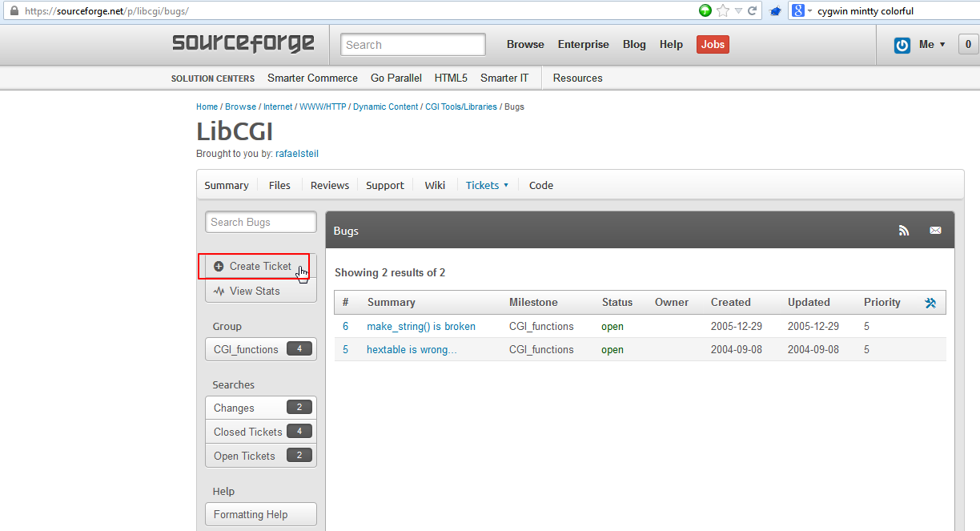This screenshot has height=531, width=980.
Task: Sort table by Summary column header
Action: [391, 303]
